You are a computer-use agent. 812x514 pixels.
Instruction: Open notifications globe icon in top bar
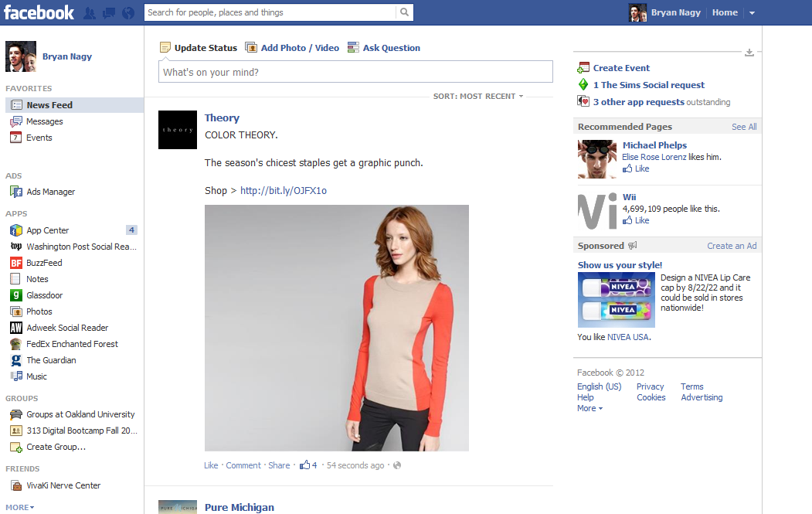pyautogui.click(x=128, y=13)
